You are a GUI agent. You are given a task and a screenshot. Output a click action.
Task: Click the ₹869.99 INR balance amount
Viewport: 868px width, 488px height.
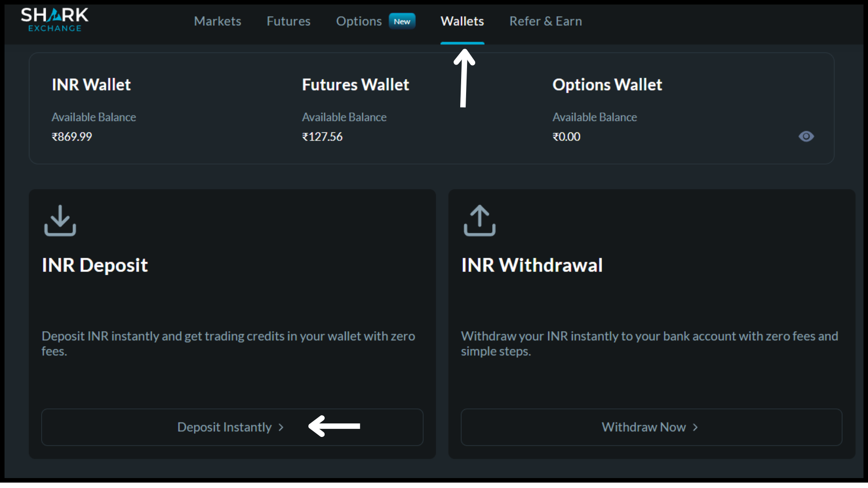pos(72,137)
